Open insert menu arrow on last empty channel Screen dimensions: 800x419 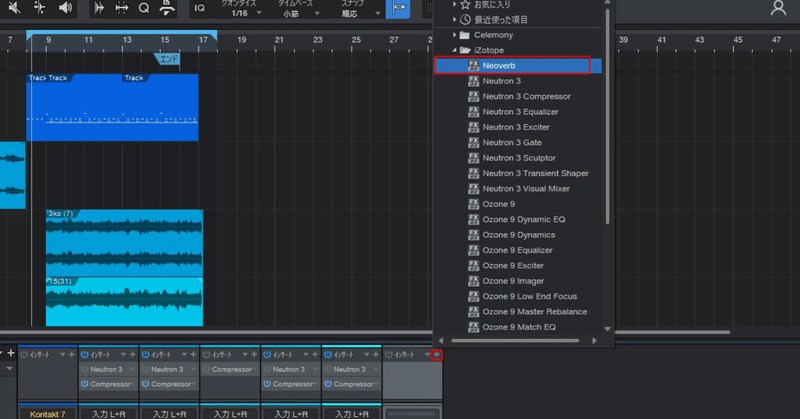point(427,355)
